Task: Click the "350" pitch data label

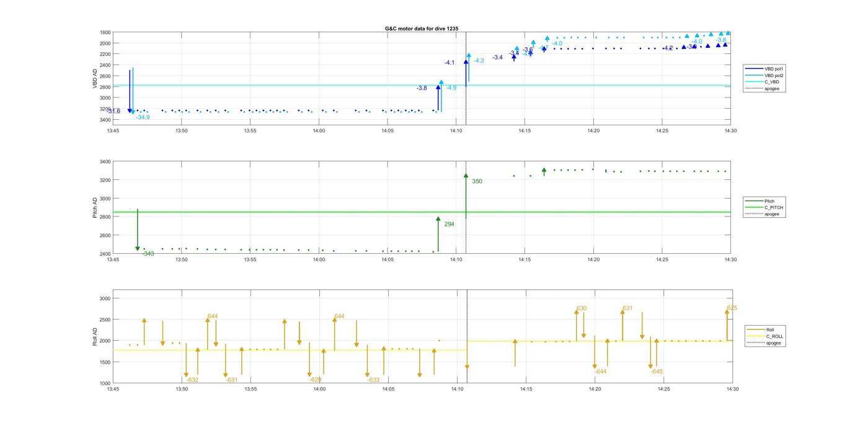Action: [477, 181]
